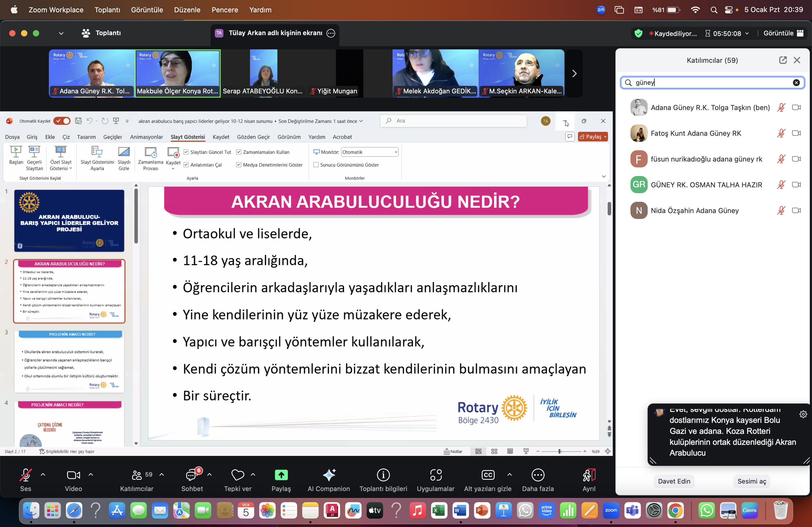Show next participant videos with arrow
812x527 pixels.
pyautogui.click(x=574, y=74)
